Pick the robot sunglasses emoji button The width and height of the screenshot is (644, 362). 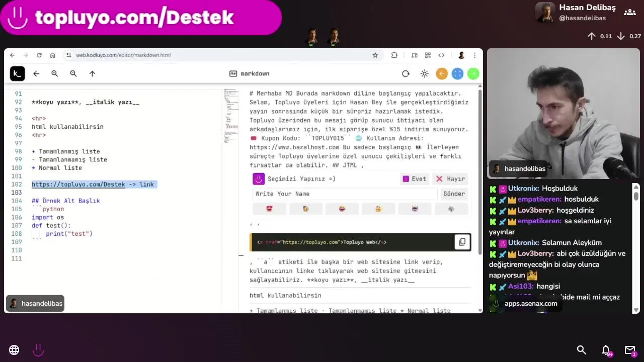tap(415, 209)
